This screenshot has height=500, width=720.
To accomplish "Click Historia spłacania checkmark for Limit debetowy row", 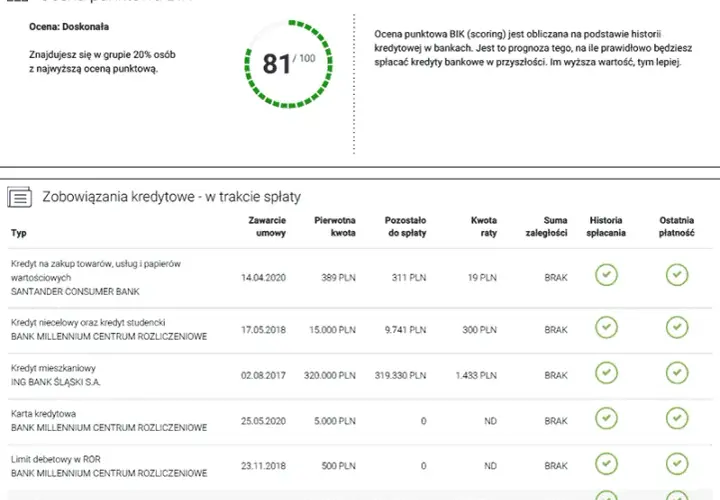I will [x=606, y=464].
